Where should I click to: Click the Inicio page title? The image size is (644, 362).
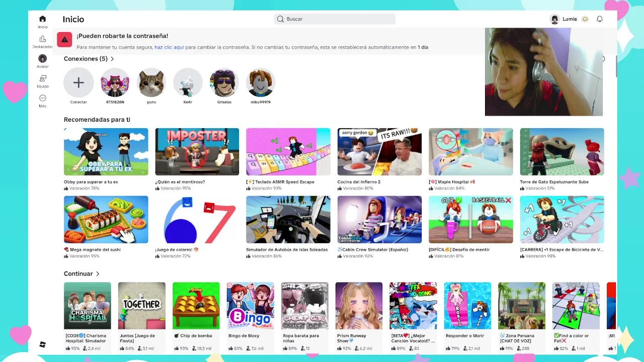[73, 19]
